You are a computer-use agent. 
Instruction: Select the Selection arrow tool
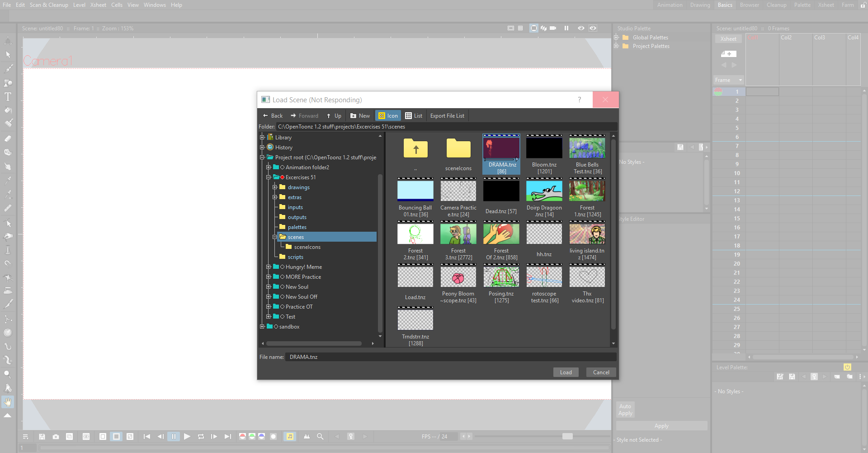tap(8, 55)
